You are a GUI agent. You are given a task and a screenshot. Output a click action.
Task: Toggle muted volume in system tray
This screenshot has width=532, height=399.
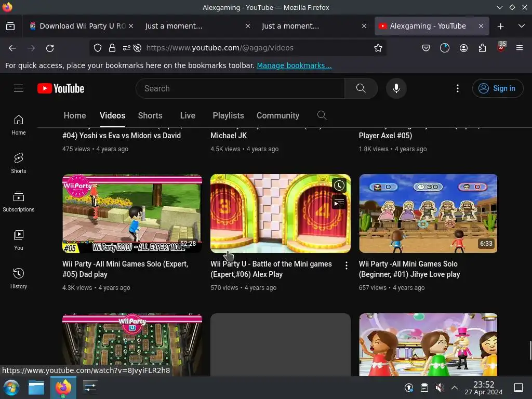tap(440, 388)
